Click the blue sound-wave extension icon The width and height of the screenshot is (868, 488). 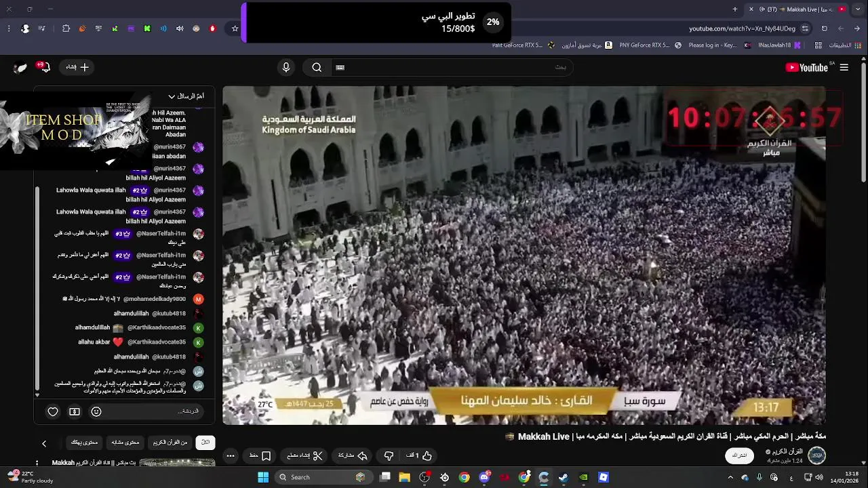pos(163,28)
